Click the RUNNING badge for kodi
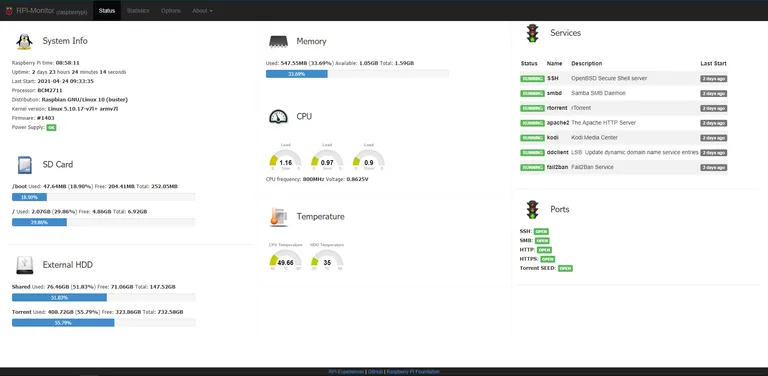The image size is (768, 376). point(532,138)
